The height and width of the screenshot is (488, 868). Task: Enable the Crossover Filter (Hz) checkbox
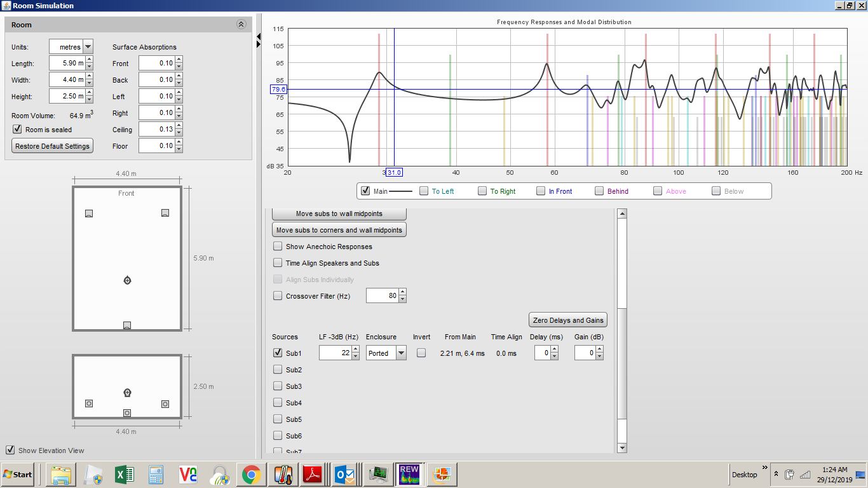[278, 295]
